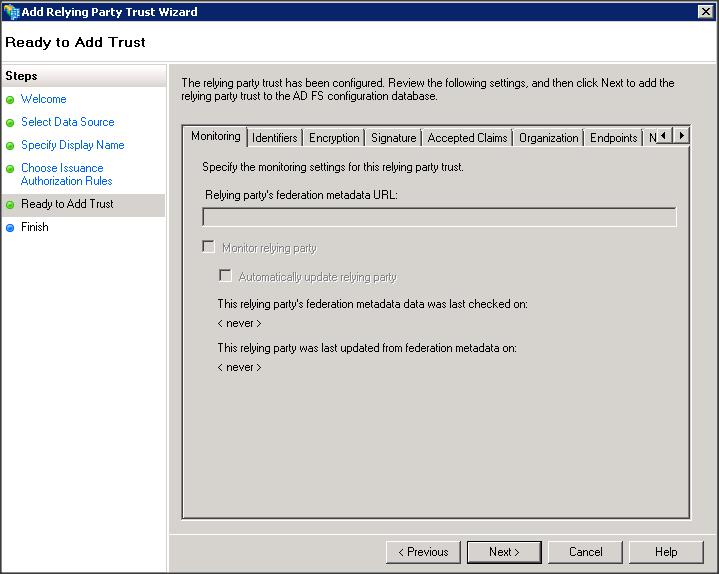Click the wizard title bar icon
Viewport: 719px width, 574px height.
pos(11,11)
